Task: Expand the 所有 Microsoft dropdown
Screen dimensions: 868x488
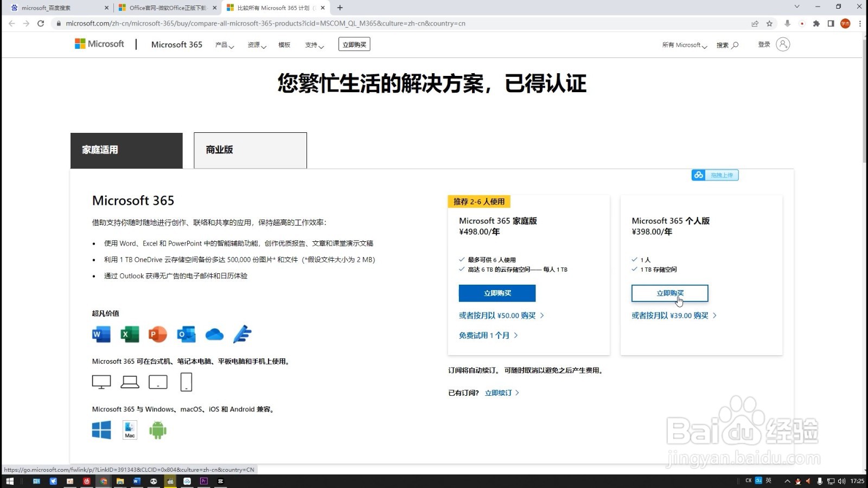Action: [685, 45]
